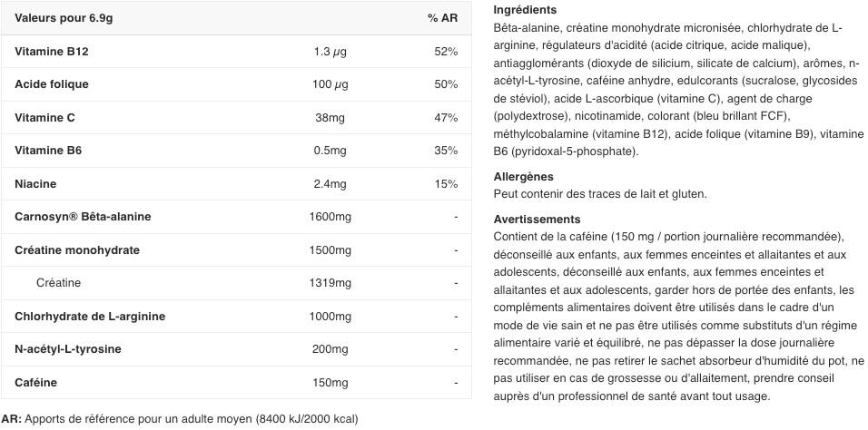This screenshot has height=430, width=868.
Task: Click the Acide folique row label
Action: pyautogui.click(x=52, y=84)
